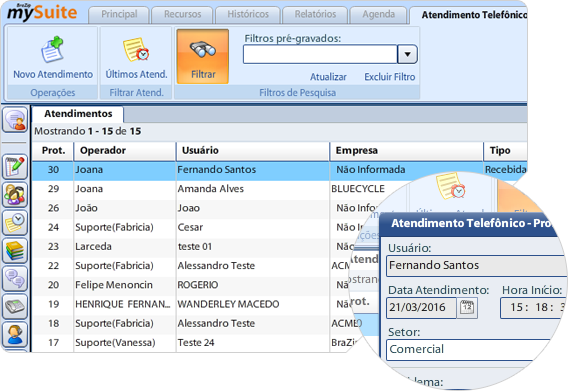The height and width of the screenshot is (391, 568).
Task: Select the Atendimento Telefônico tab
Action: 469,15
